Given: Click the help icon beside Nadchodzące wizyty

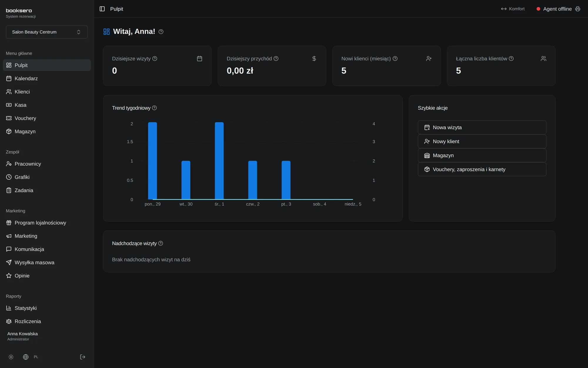Looking at the screenshot, I should coord(161,243).
